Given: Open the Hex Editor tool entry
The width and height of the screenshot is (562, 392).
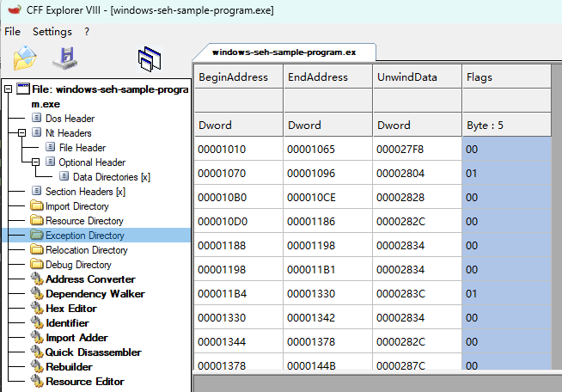Looking at the screenshot, I should [71, 309].
